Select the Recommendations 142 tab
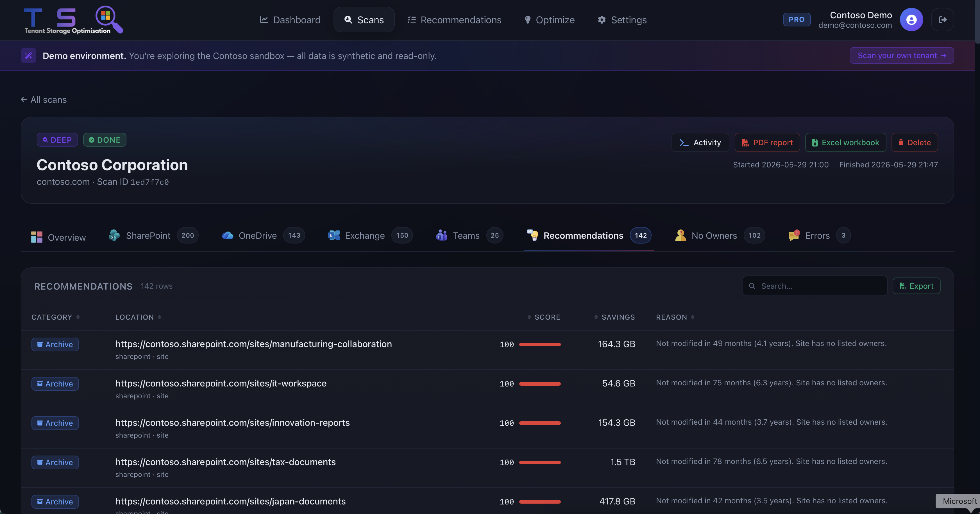This screenshot has width=980, height=514. pos(589,235)
